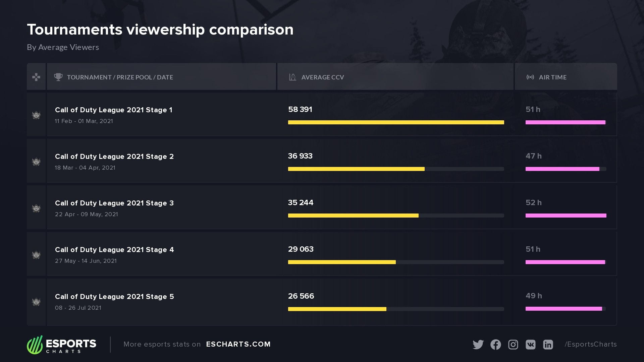Open the Facebook social icon
644x362 pixels.
(x=495, y=345)
